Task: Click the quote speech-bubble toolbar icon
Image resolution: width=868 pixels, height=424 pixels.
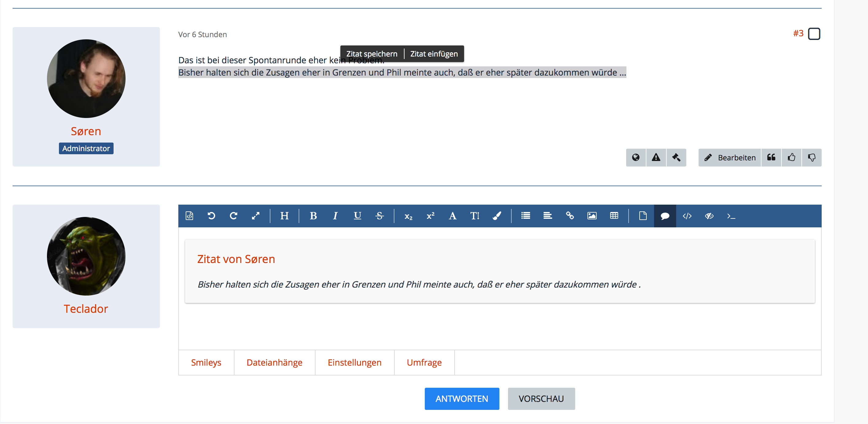Action: tap(665, 216)
